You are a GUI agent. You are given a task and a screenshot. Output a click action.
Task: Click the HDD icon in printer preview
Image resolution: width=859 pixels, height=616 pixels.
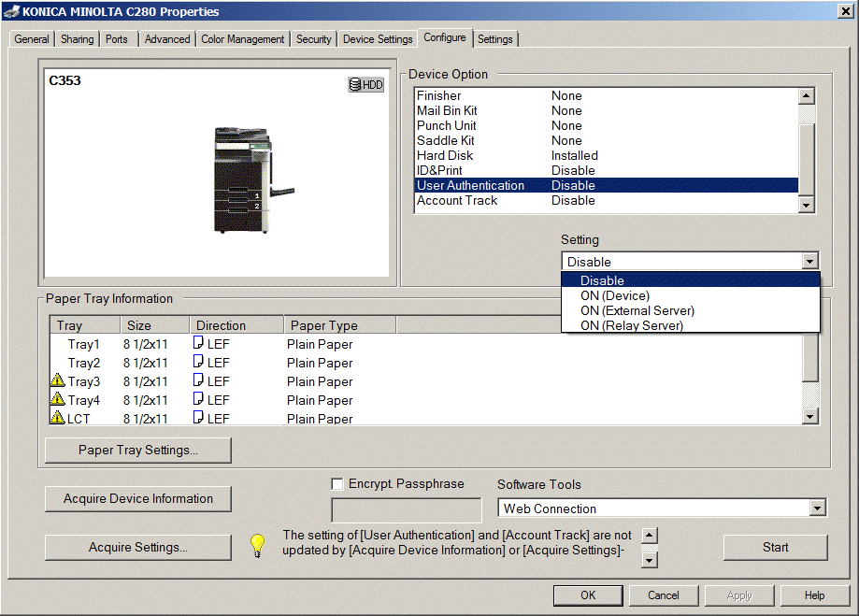coord(365,85)
